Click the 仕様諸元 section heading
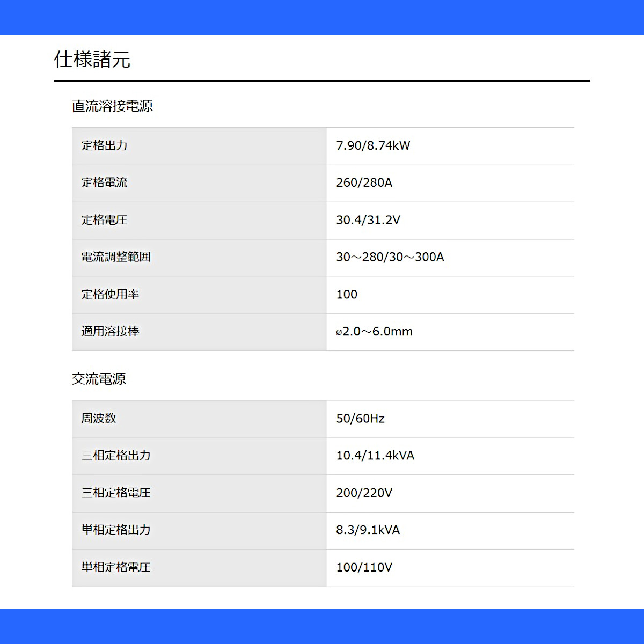 pyautogui.click(x=92, y=60)
